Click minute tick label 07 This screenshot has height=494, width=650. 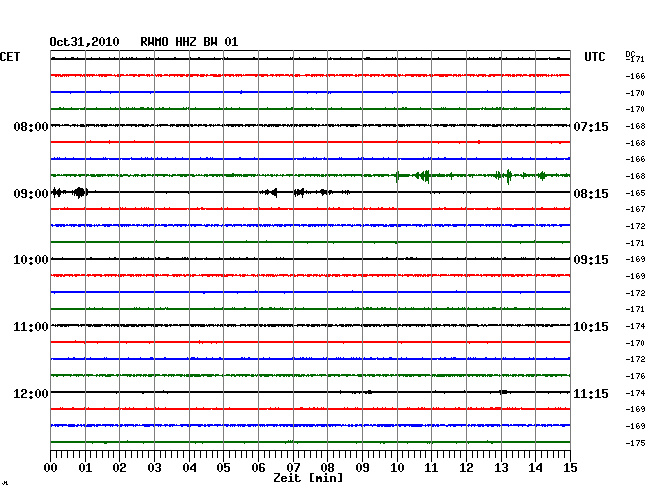(293, 468)
